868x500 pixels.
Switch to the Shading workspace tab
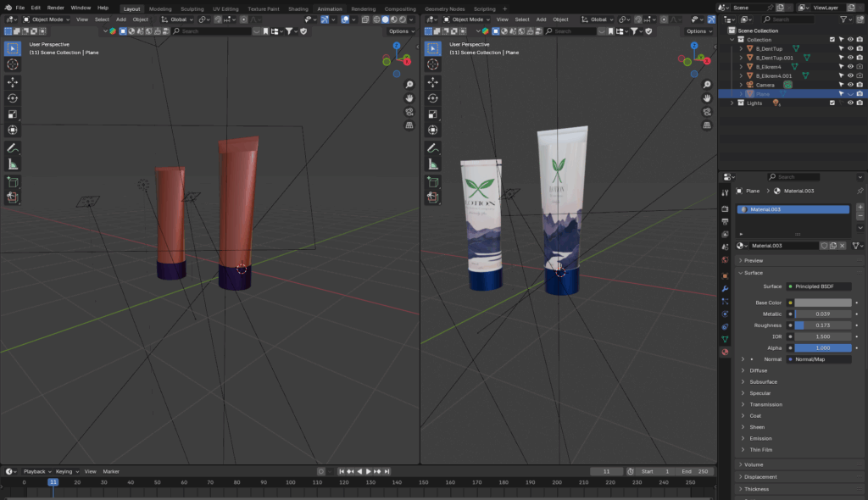click(298, 8)
